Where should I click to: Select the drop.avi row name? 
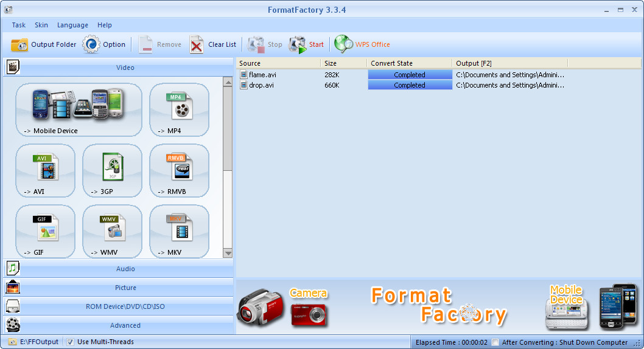tap(261, 85)
